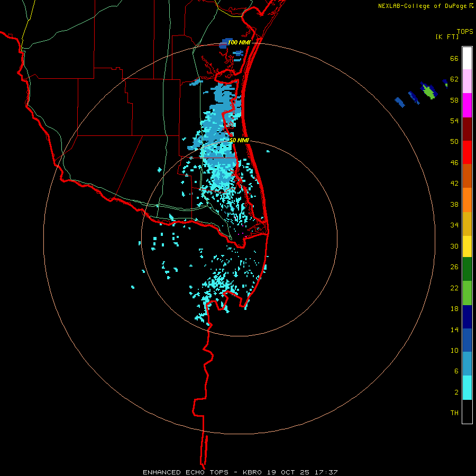Image resolution: width=476 pixels, height=476 pixels.
Task: Click the legend value '58'
Action: point(454,100)
